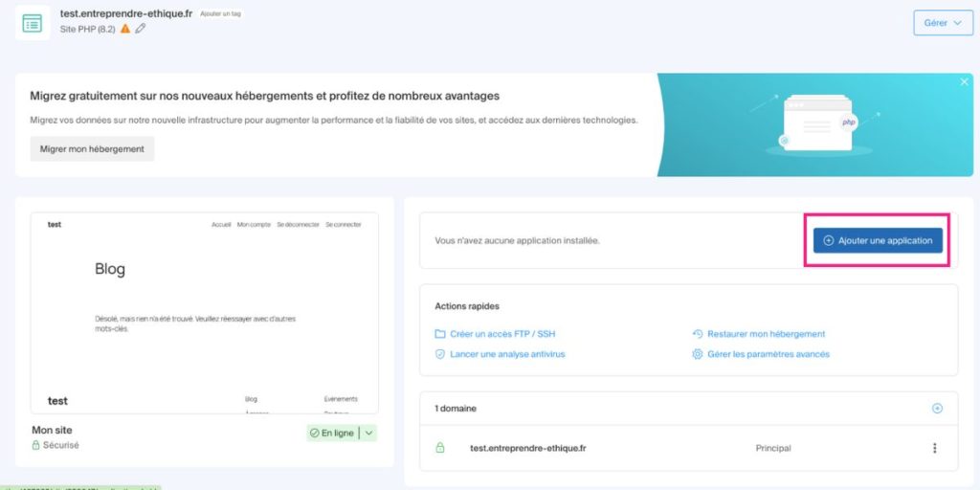Click the 'Actions rapides' heading

coord(467,306)
